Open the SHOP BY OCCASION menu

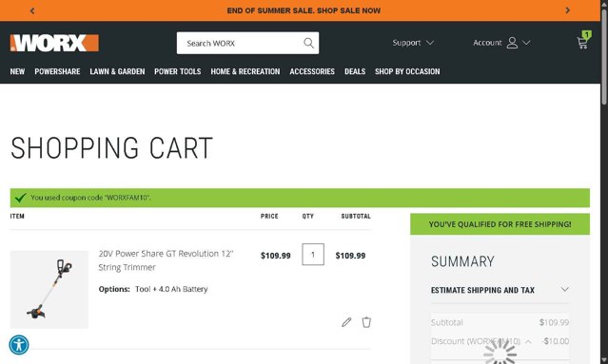407,71
